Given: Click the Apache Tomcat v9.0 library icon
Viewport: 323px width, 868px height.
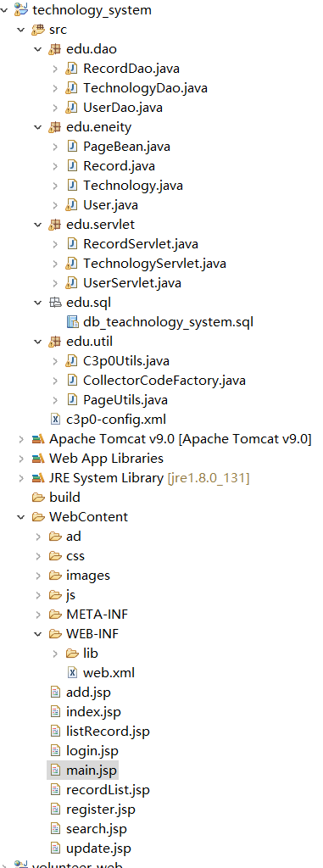Looking at the screenshot, I should pos(38,439).
